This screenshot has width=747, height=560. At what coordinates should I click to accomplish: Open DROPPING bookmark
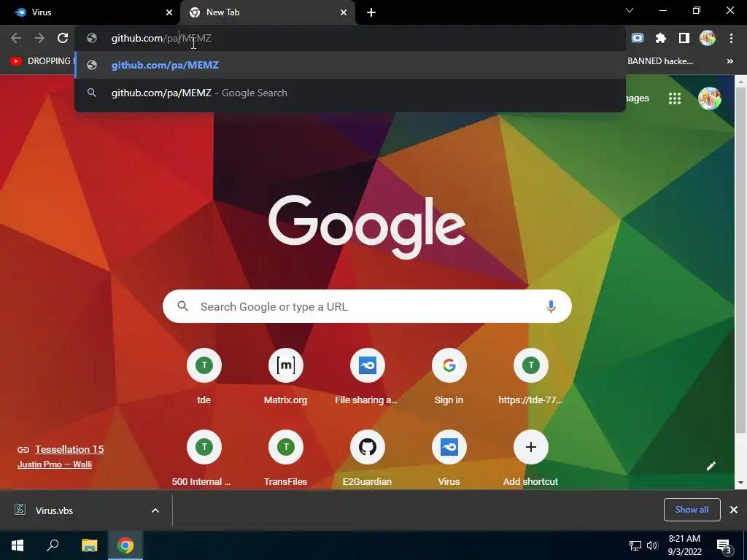tap(41, 61)
